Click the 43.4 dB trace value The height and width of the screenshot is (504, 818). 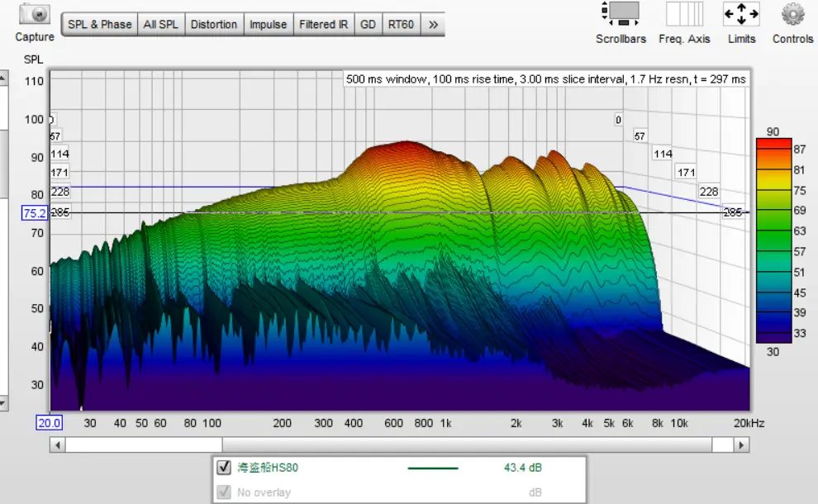tap(523, 468)
